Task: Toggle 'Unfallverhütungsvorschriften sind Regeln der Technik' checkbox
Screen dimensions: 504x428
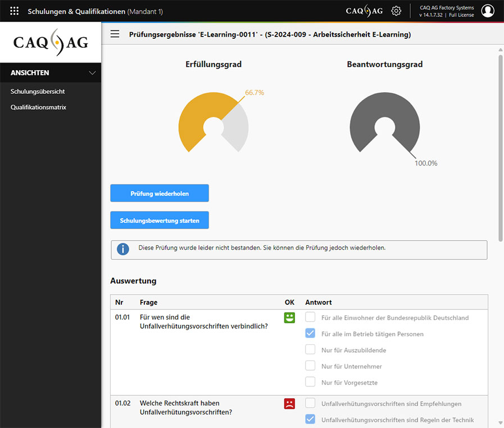Action: click(x=310, y=420)
